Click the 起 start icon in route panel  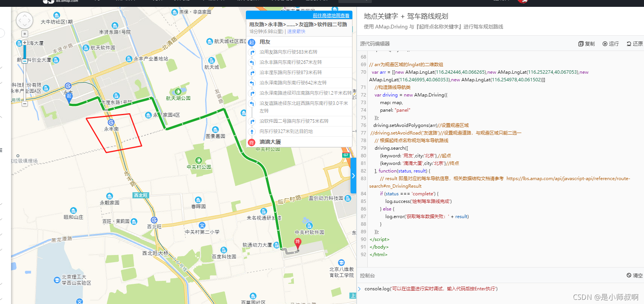(252, 42)
